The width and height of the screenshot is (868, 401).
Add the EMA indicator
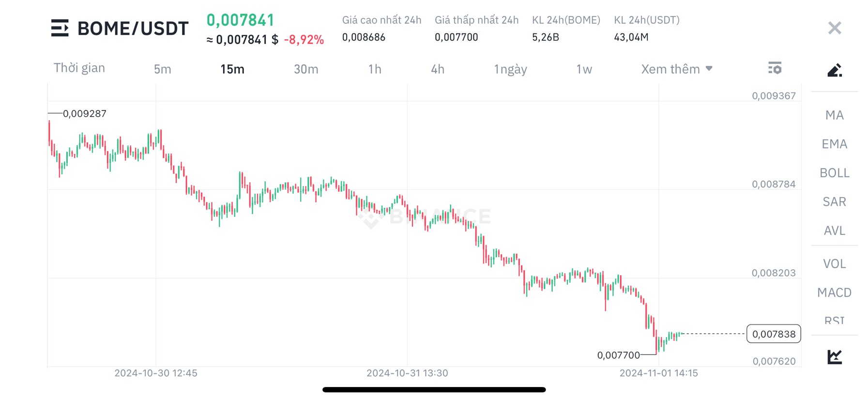pos(835,144)
